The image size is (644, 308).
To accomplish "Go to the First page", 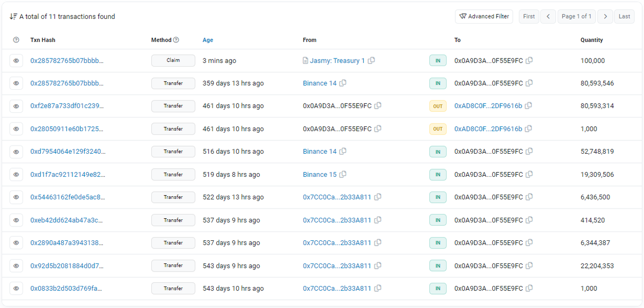I will click(529, 17).
